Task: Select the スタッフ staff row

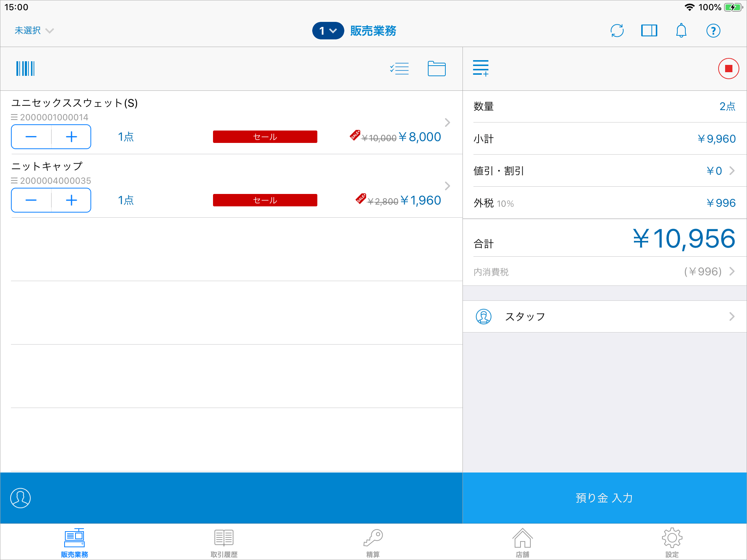Action: coord(604,316)
